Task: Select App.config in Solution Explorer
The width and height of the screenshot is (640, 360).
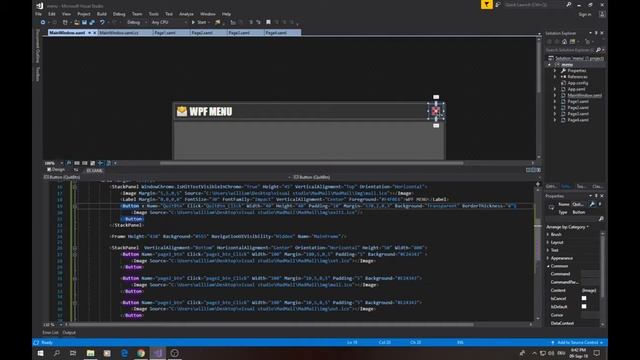Action: tap(578, 83)
